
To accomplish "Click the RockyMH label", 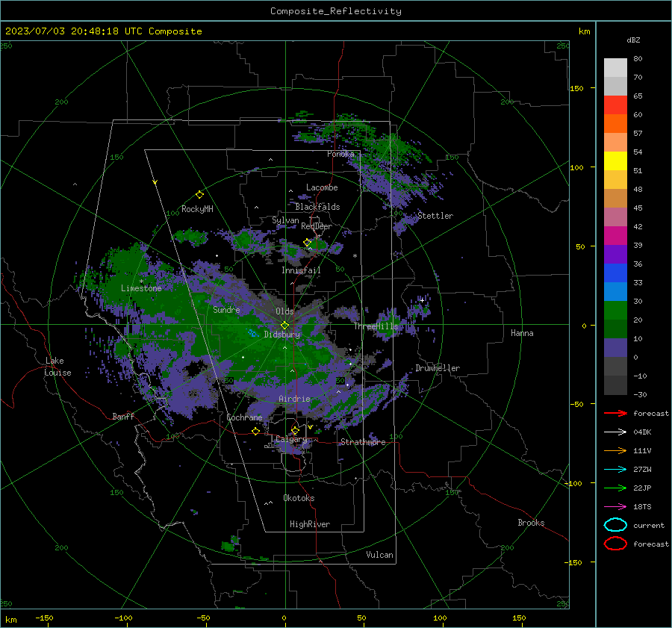I will (197, 209).
